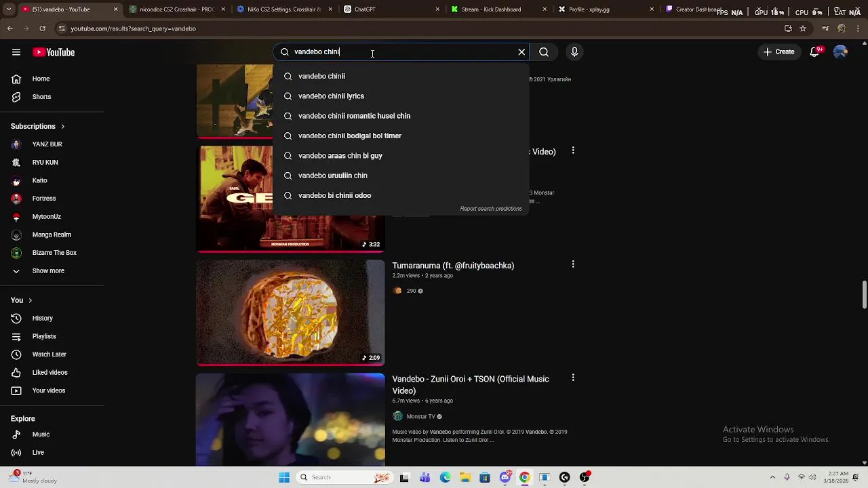Select suggestion "vandebo chinii bodigal bol timer"
Viewport: 868px width, 488px height.
click(x=401, y=136)
